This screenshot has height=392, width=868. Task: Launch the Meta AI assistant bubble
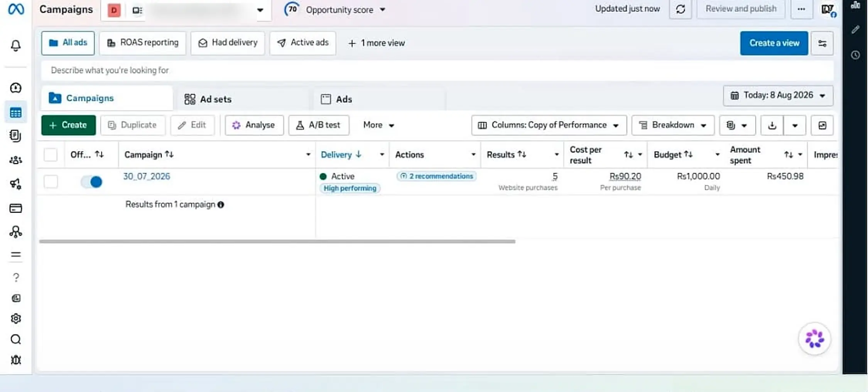(814, 339)
